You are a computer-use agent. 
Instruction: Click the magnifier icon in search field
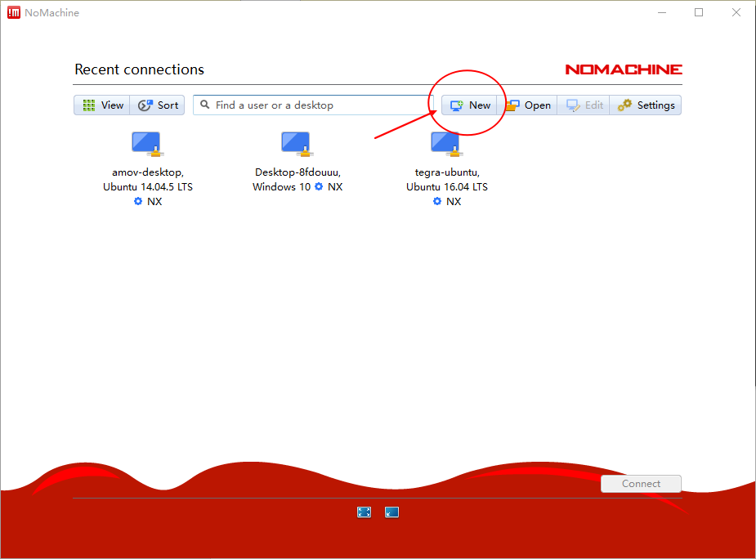coord(205,105)
